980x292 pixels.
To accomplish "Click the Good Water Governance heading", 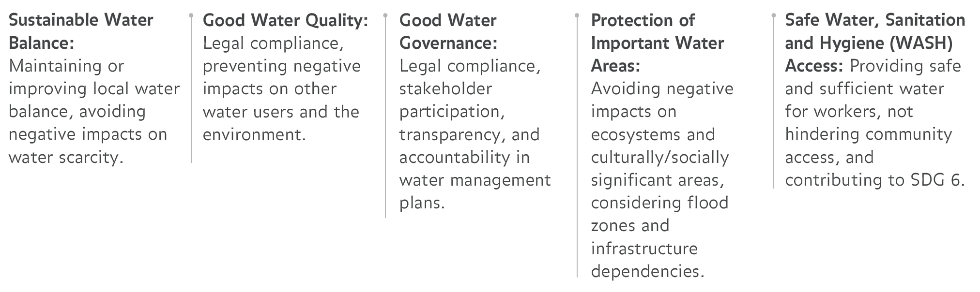I will [x=448, y=31].
